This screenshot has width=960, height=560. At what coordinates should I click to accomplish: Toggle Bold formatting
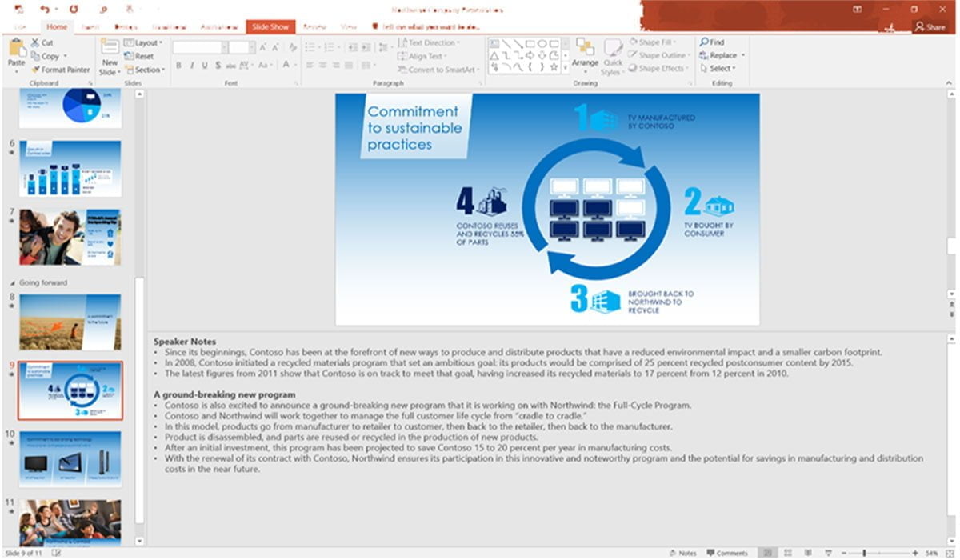(x=179, y=66)
